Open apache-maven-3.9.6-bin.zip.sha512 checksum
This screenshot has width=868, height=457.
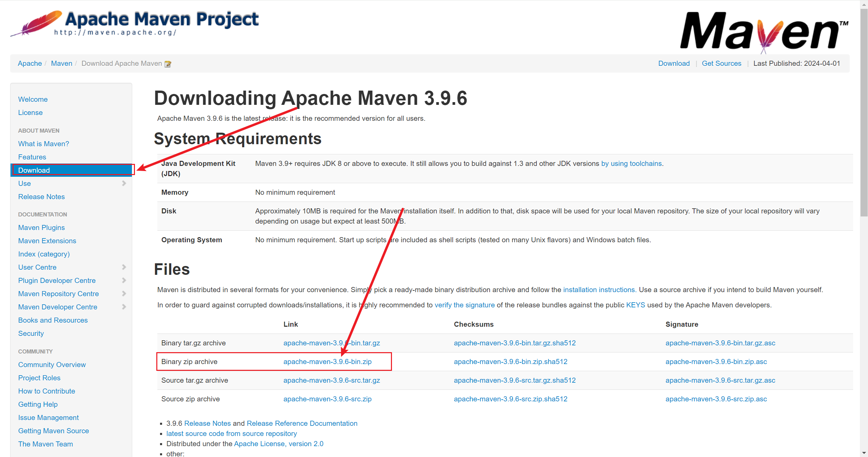pos(510,362)
